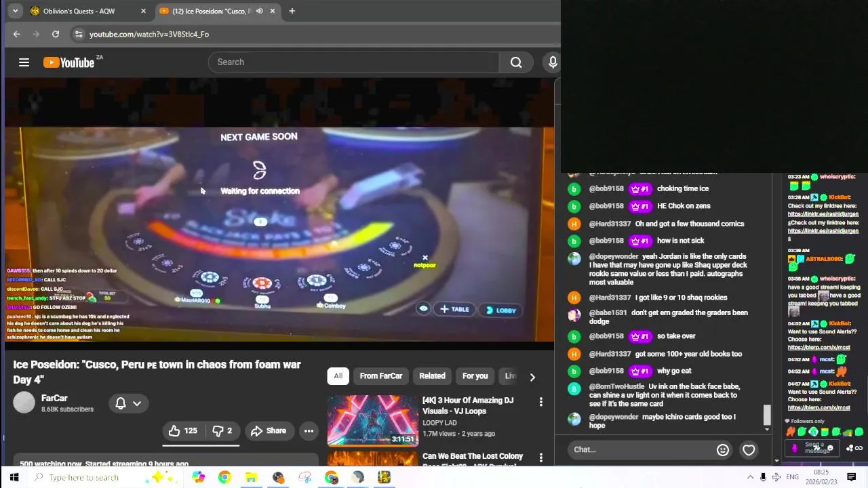
Task: Mute the Ice Poseidon tab audio icon
Action: point(260,11)
